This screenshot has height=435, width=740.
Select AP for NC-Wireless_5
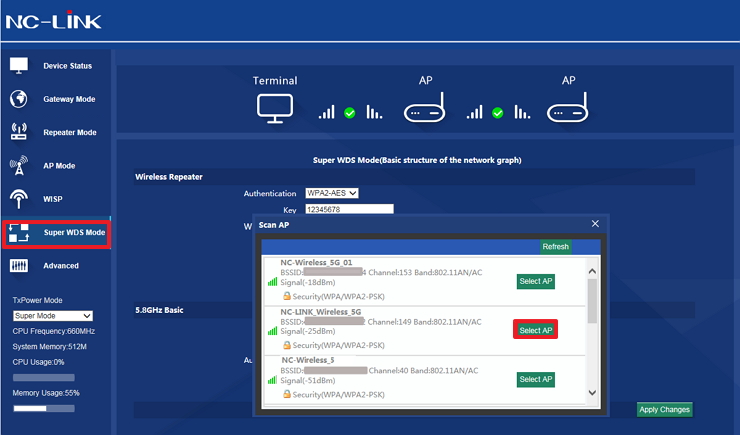536,379
